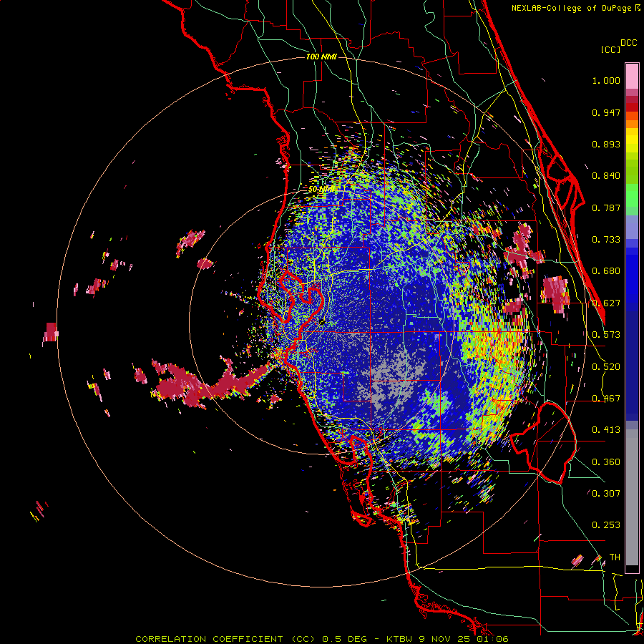
Task: Pick the light pink swatch beside 1.000
Action: point(632,77)
